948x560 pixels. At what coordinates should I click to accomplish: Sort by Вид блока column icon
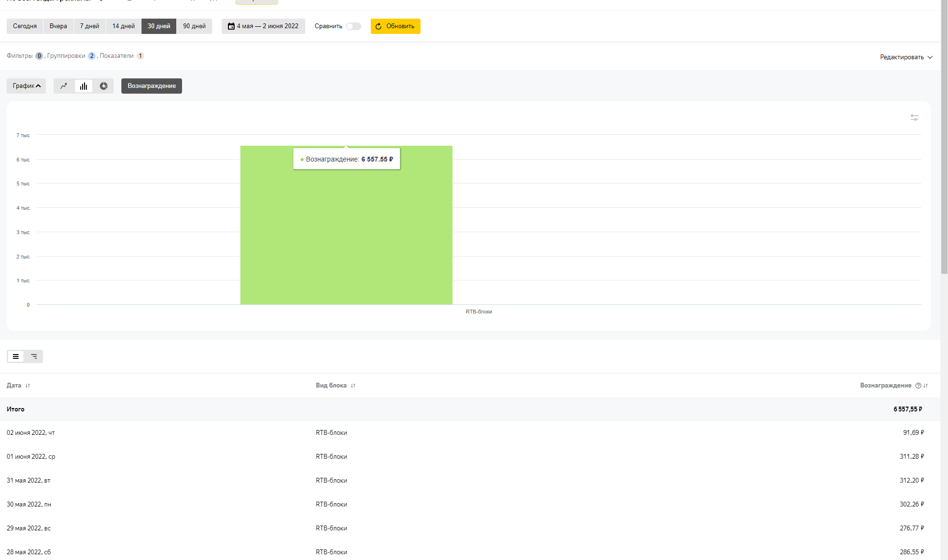coord(353,386)
